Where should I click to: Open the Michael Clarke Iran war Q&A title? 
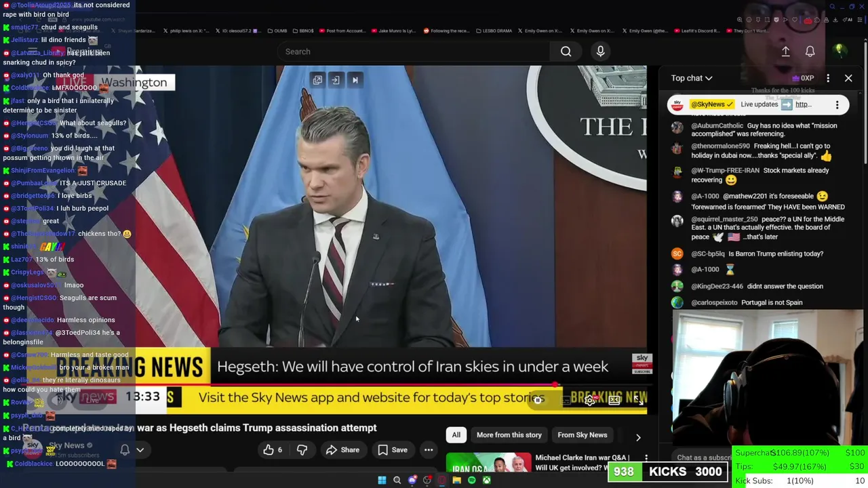pyautogui.click(x=582, y=463)
